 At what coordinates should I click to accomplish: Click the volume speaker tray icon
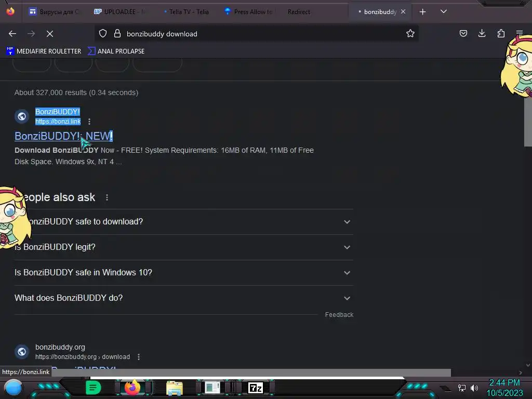pyautogui.click(x=474, y=388)
